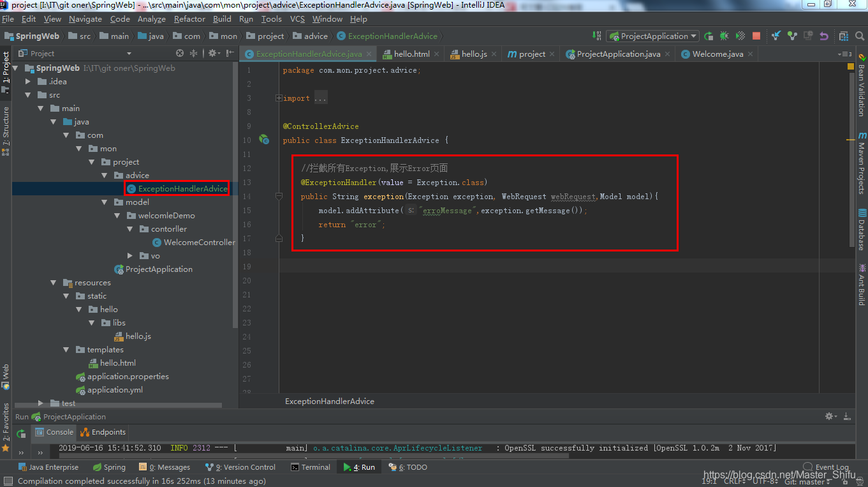The height and width of the screenshot is (487, 868).
Task: Open the Maven Projects side panel
Action: click(x=862, y=163)
